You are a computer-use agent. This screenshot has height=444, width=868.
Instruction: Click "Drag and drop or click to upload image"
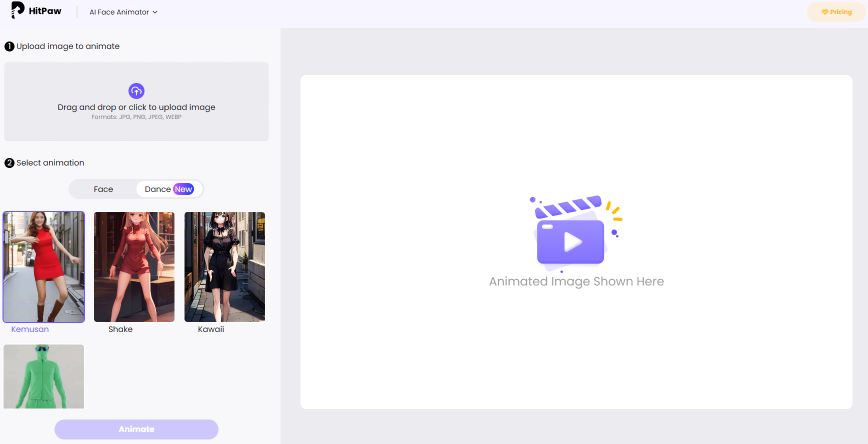pos(136,107)
